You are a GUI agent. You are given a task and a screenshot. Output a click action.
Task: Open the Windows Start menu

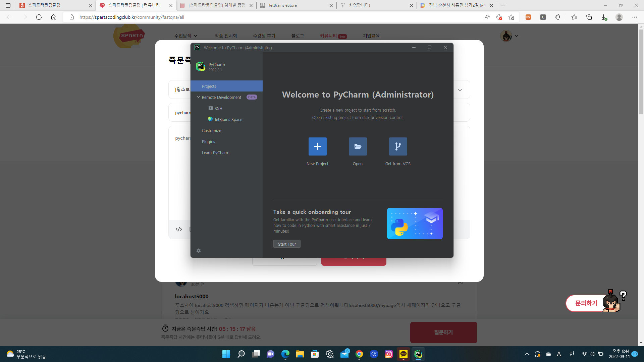click(x=226, y=354)
